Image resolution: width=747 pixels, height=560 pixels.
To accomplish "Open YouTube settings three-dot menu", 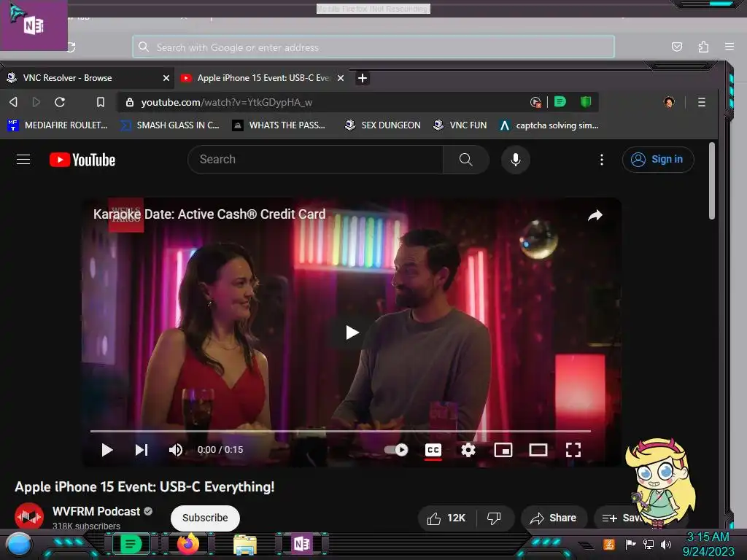I will [602, 160].
